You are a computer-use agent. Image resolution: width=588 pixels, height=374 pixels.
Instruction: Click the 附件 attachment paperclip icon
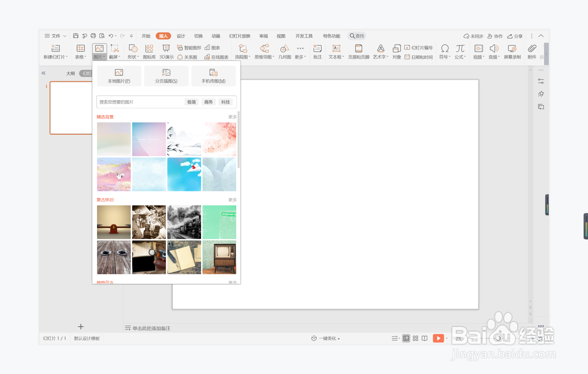tap(532, 49)
